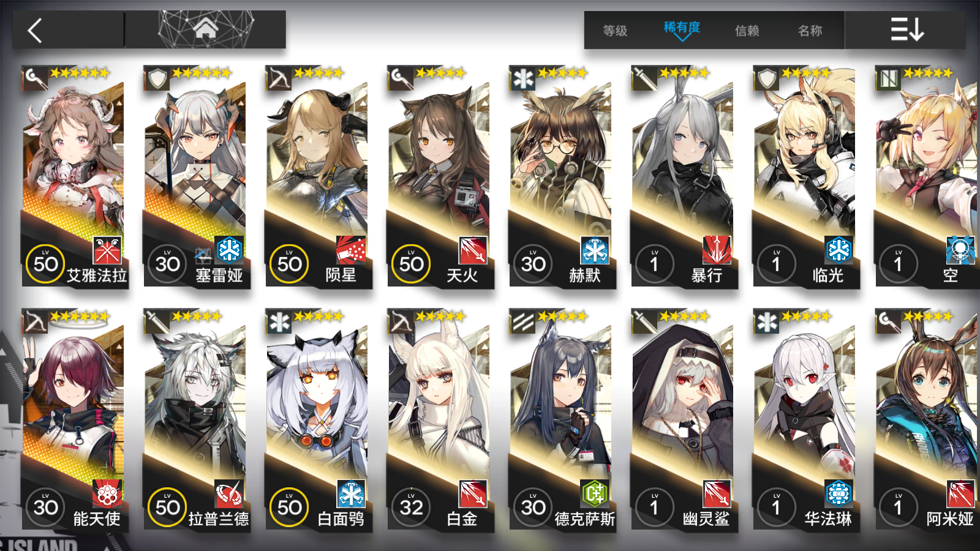Sort operators by 信赖

click(x=747, y=31)
